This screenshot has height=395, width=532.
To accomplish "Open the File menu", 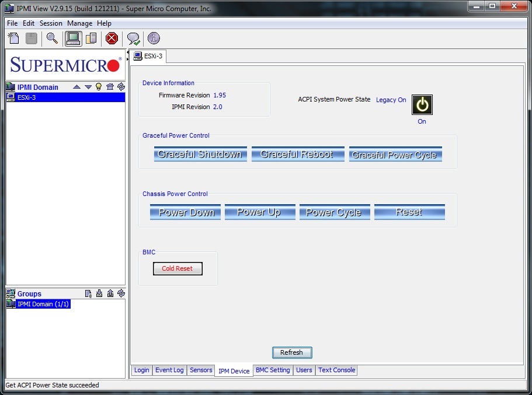I will 12,23.
